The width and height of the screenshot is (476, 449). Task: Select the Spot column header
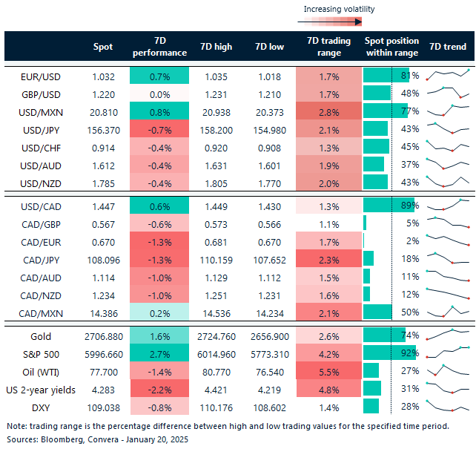[103, 47]
